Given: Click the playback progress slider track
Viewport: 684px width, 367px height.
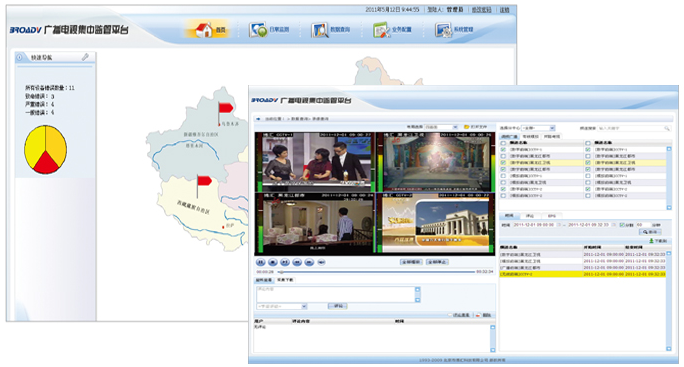Looking at the screenshot, I should click(x=377, y=272).
